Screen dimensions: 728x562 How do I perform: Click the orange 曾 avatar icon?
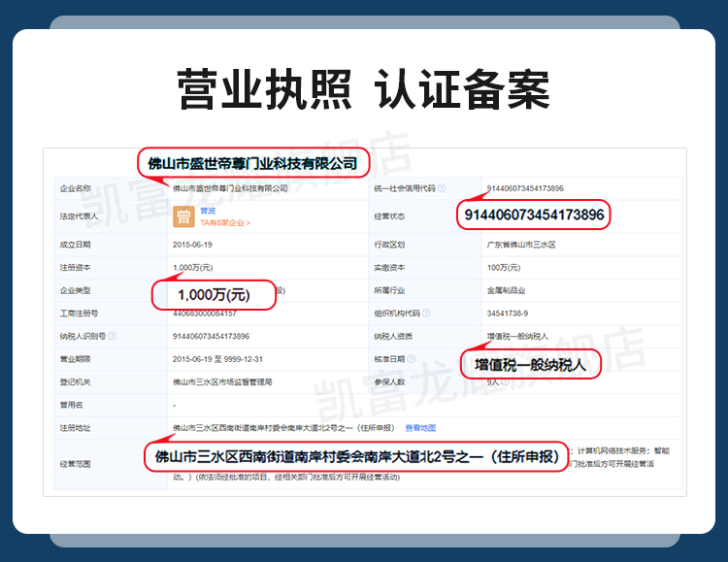click(x=183, y=216)
